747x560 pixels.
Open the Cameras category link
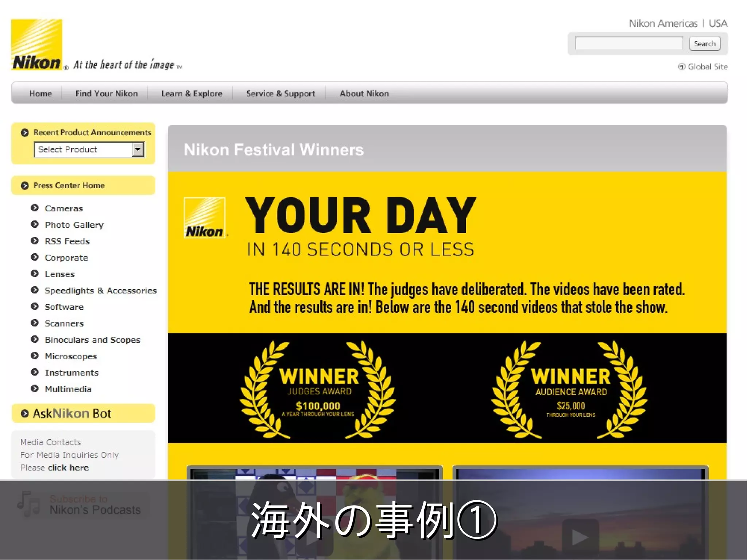tap(64, 209)
